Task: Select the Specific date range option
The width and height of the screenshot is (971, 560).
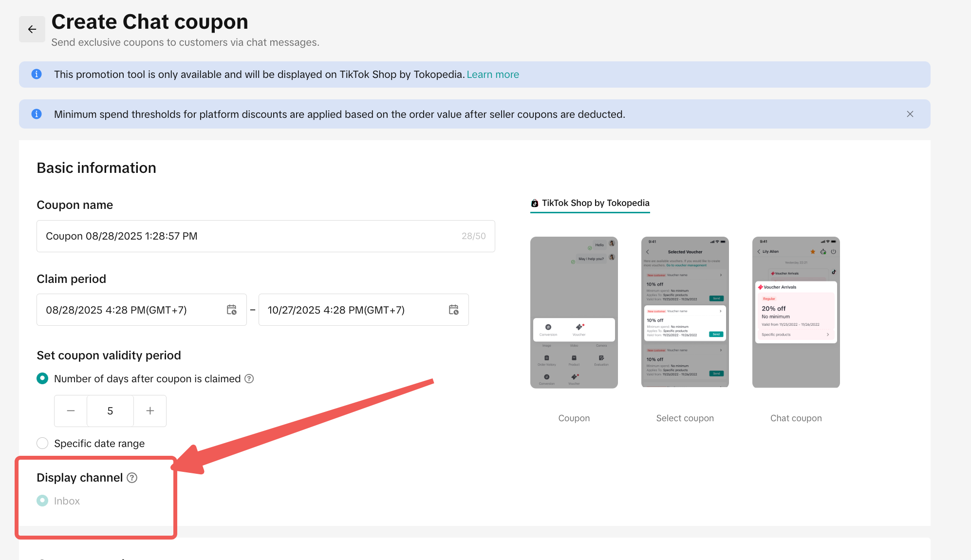Action: [x=43, y=443]
